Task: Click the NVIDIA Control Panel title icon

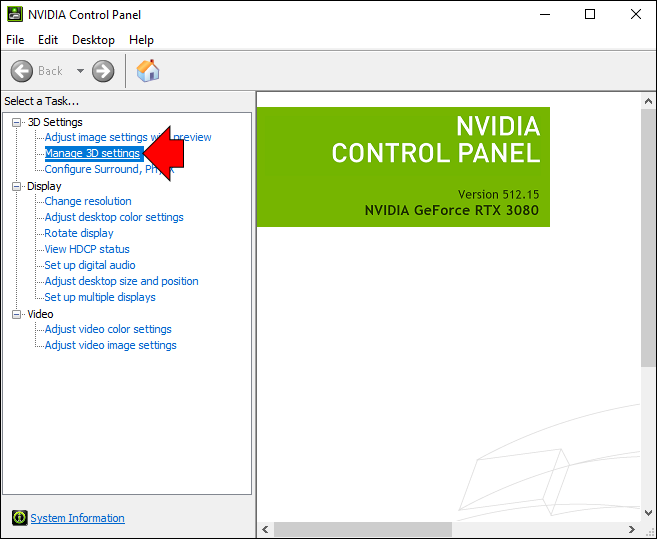Action: (15, 14)
